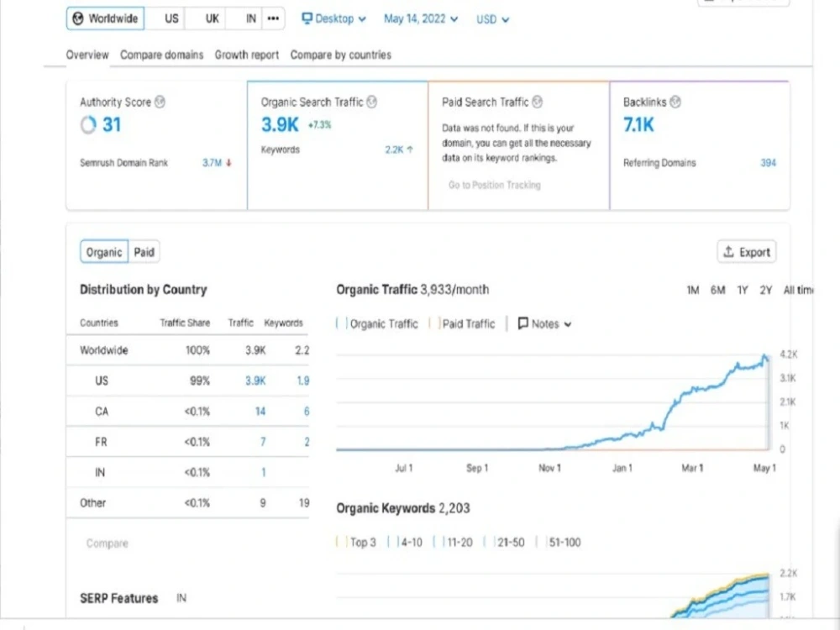The width and height of the screenshot is (840, 630).
Task: Open the Overview tab
Action: pyautogui.click(x=87, y=55)
